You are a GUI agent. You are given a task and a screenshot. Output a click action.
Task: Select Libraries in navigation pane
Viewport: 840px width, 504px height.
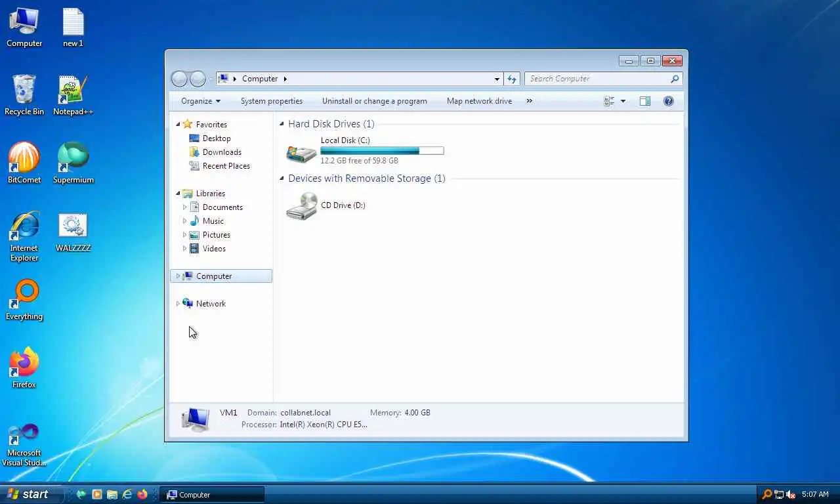tap(211, 194)
